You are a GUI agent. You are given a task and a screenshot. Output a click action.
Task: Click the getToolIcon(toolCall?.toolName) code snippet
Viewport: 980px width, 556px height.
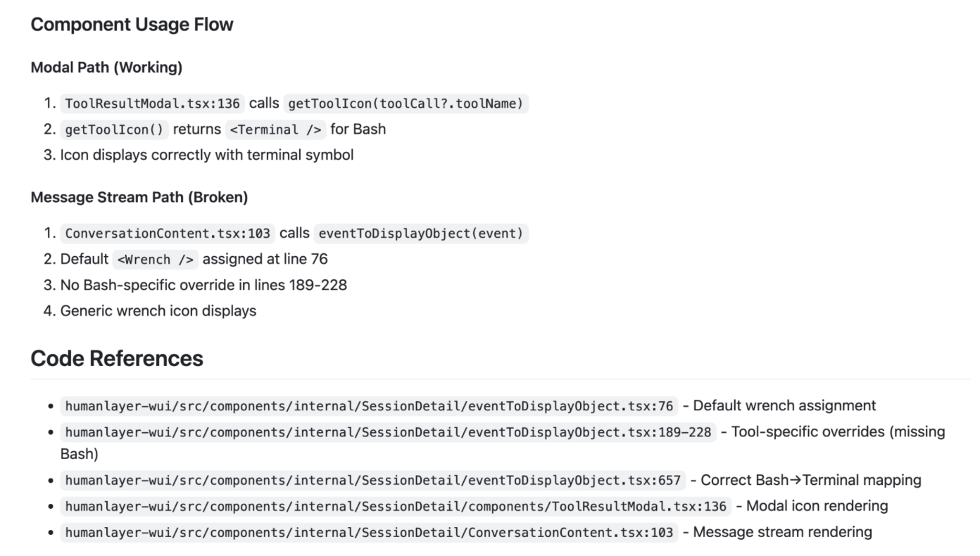pyautogui.click(x=405, y=104)
